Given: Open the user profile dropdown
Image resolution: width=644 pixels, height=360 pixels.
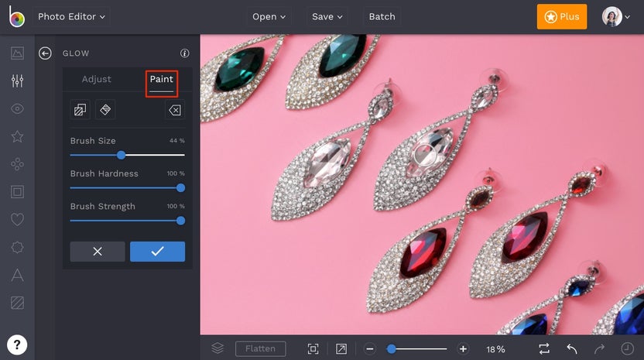Looking at the screenshot, I should [615, 17].
